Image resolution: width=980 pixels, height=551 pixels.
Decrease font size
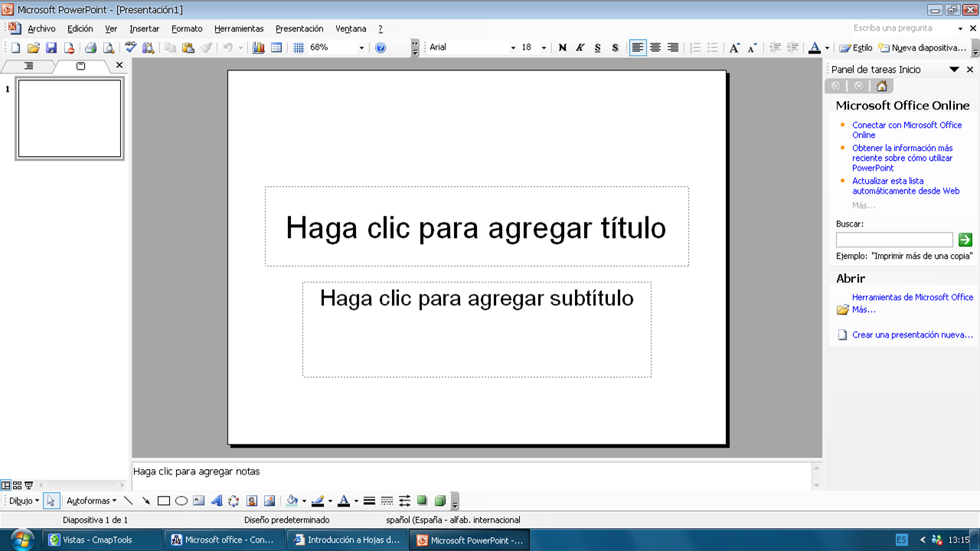click(752, 47)
